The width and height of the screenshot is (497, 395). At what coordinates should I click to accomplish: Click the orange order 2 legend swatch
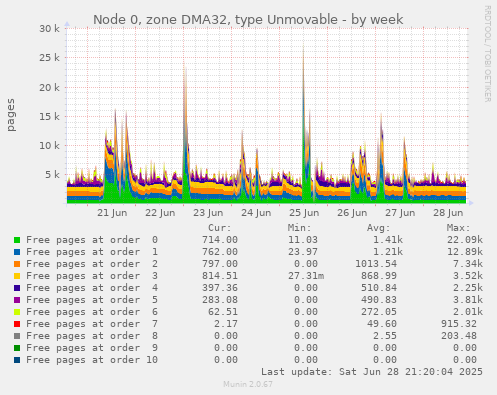tap(17, 264)
